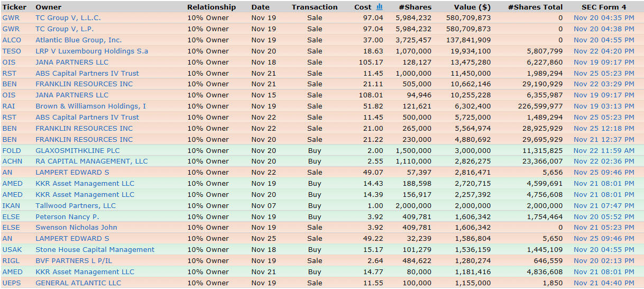Click Stone House Capital Management link
Screen dimensions: 644x289
[95, 250]
